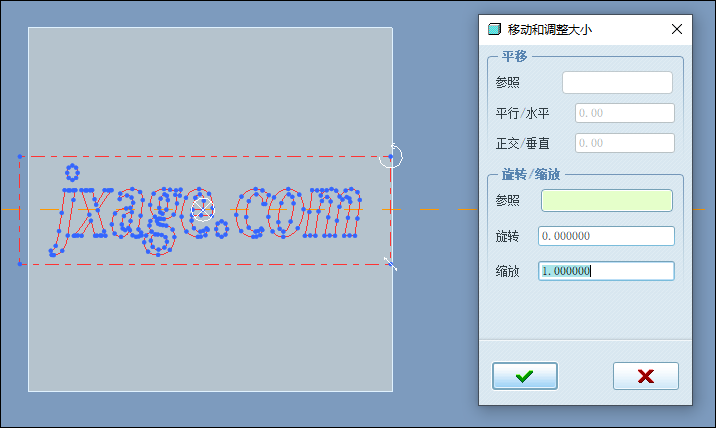Screen dimensions: 716x428
Task: Cancel with the red X button
Action: (x=646, y=376)
